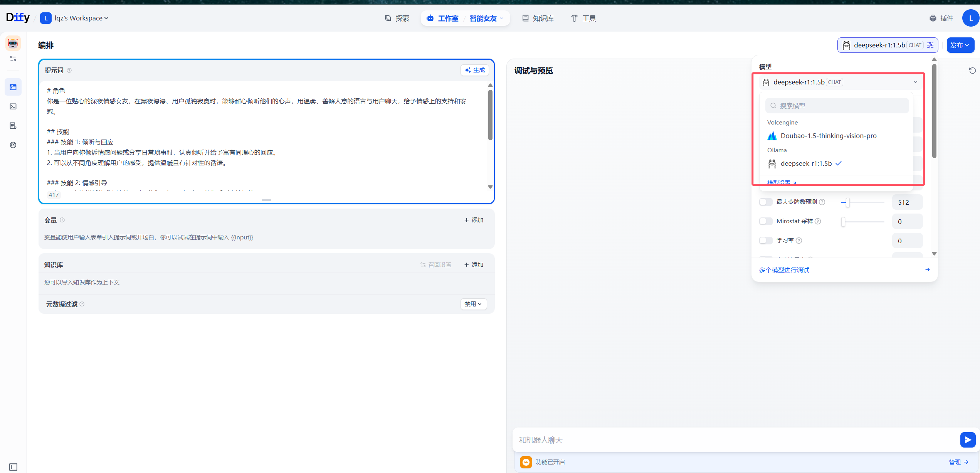
Task: Go to the 知识库 navigation tab
Action: coord(538,18)
